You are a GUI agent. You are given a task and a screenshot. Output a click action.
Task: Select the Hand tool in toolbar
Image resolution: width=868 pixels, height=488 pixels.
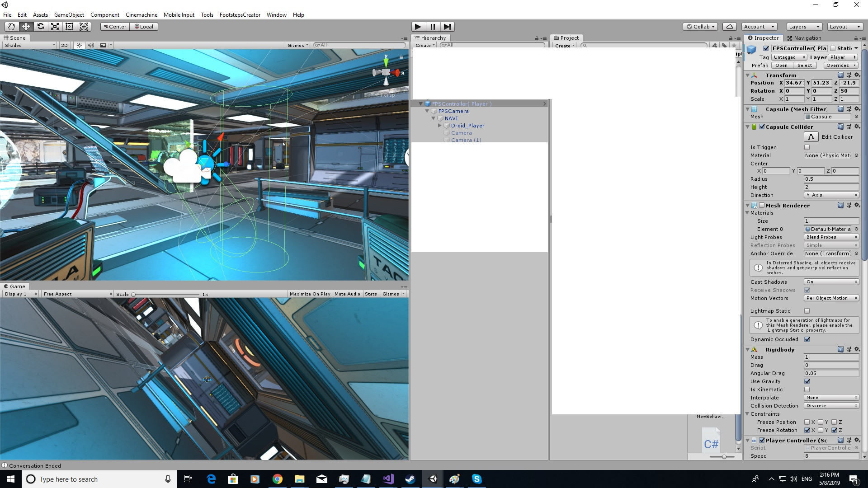click(x=11, y=27)
